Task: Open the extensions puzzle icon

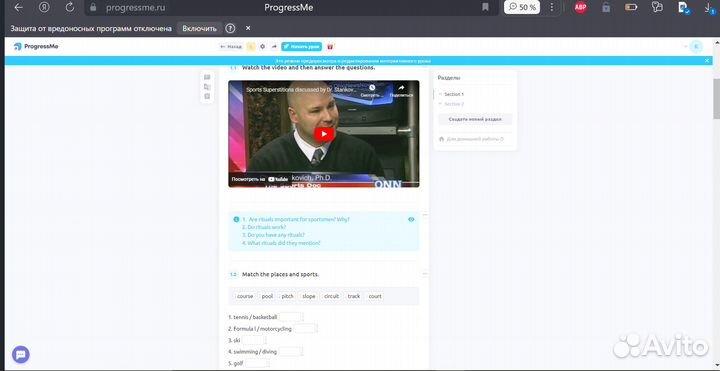Action: pos(657,7)
